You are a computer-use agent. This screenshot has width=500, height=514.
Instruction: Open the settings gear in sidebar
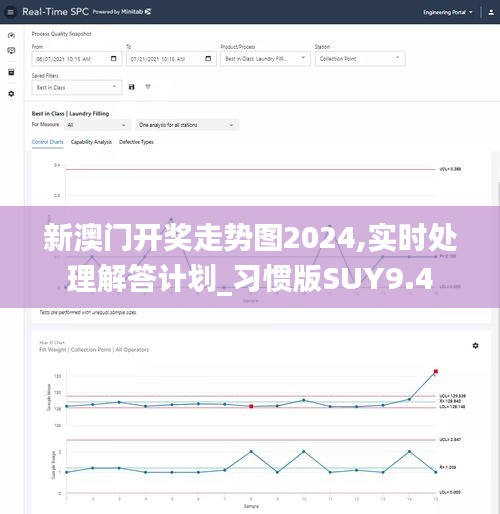click(x=11, y=94)
